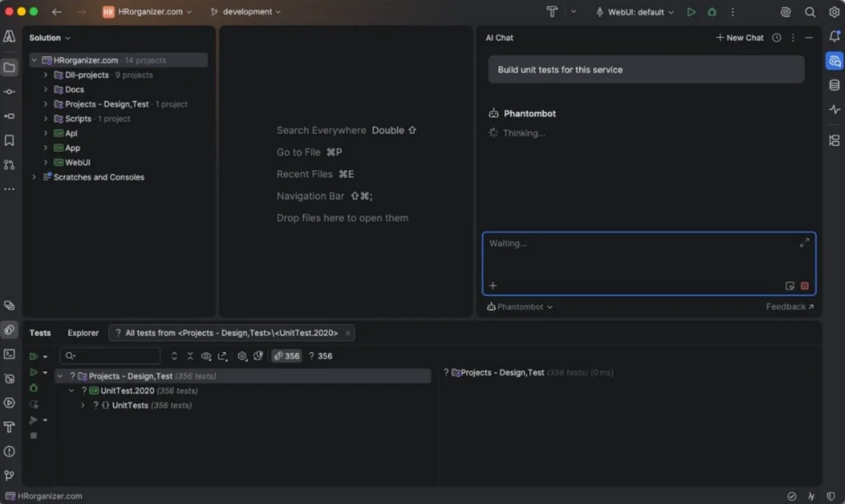Expand the chat input field arrows
The image size is (845, 504).
click(x=805, y=243)
